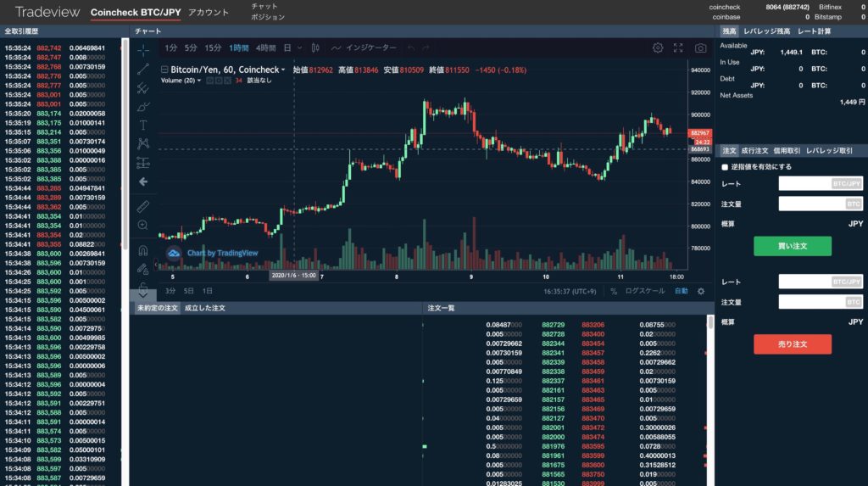Enable the 逆指値を有効にする checkbox
This screenshot has height=486, width=868.
[724, 167]
